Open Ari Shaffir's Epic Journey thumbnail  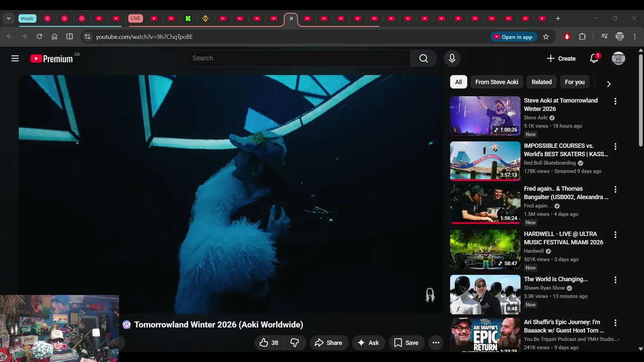coord(485,334)
